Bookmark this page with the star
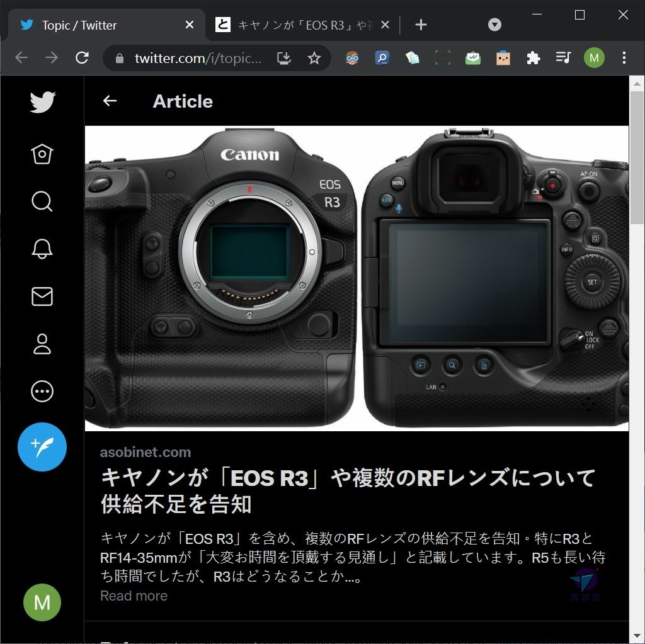 314,58
